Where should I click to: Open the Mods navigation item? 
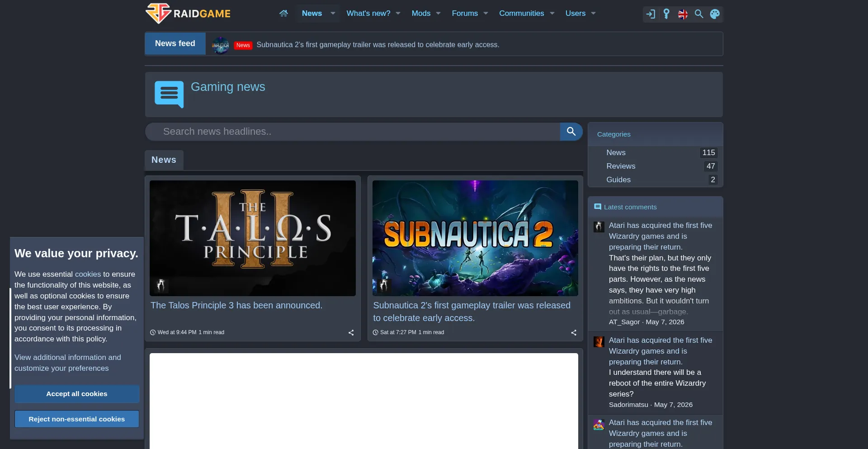pos(421,14)
